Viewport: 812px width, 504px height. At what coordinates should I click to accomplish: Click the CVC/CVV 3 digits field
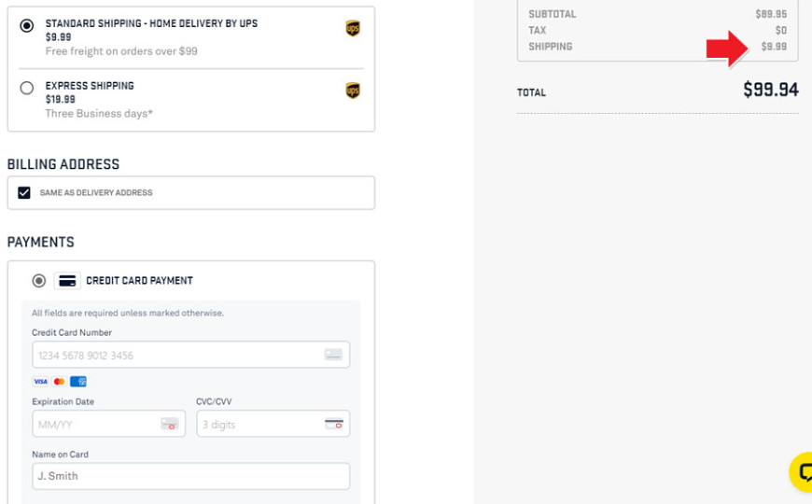coord(273,424)
